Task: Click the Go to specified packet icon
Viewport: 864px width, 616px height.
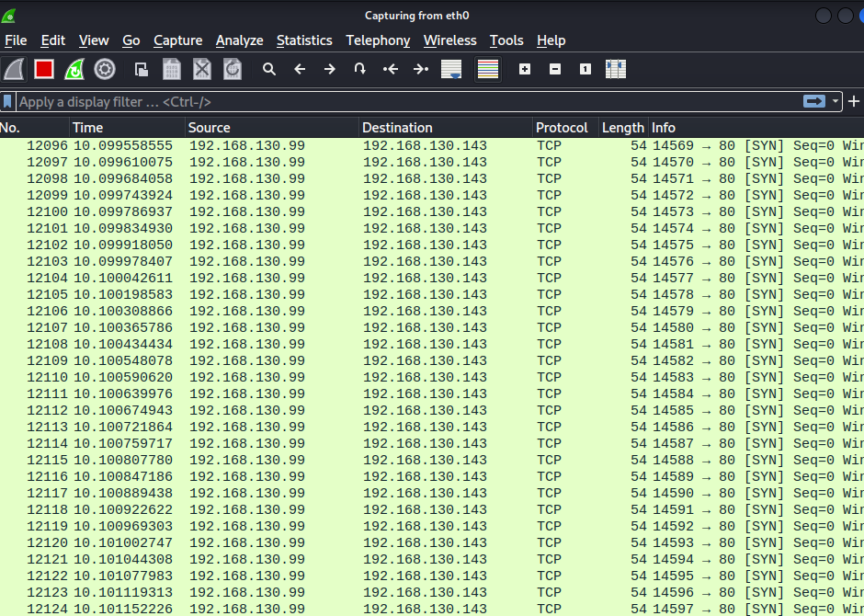Action: tap(359, 70)
